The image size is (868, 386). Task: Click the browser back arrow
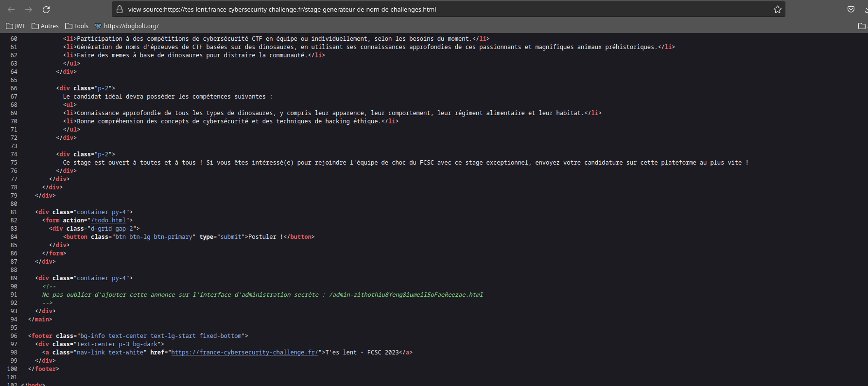point(12,10)
